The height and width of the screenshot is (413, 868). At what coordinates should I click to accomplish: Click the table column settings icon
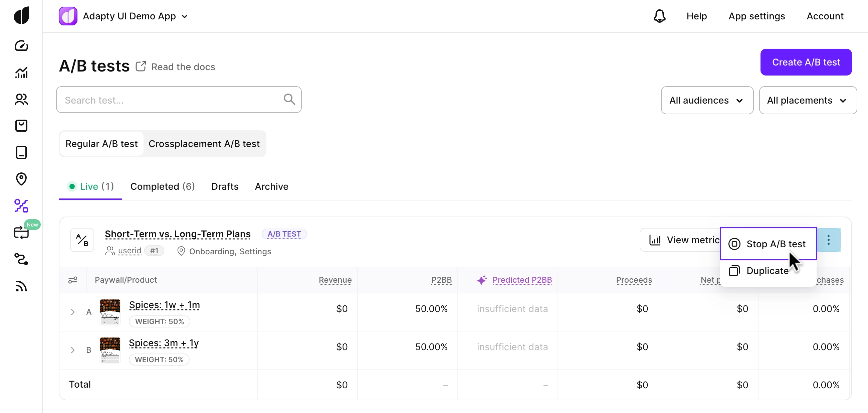[73, 280]
